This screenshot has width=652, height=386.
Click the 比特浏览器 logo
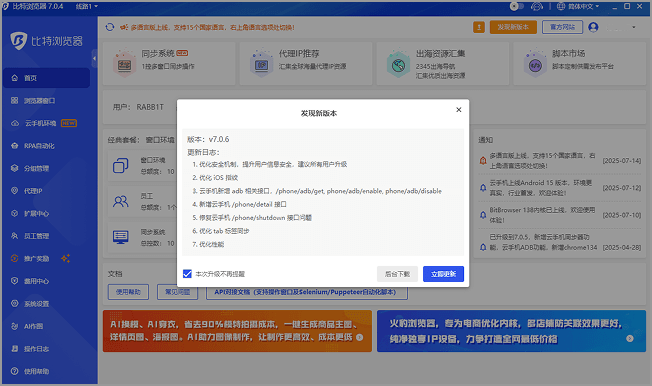[46, 41]
